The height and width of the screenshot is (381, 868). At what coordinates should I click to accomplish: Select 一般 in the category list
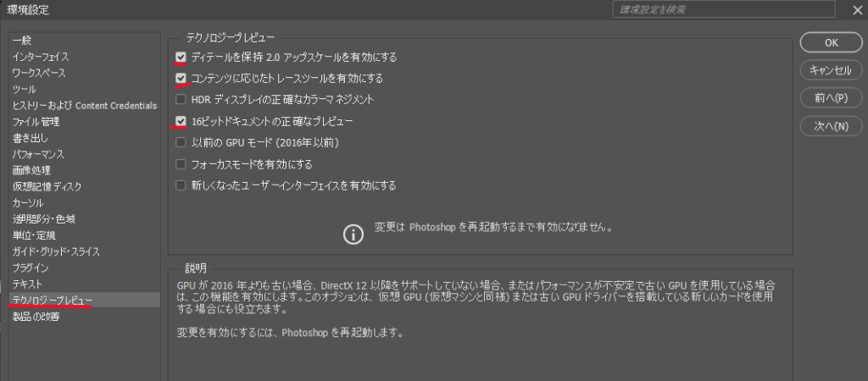click(22, 41)
